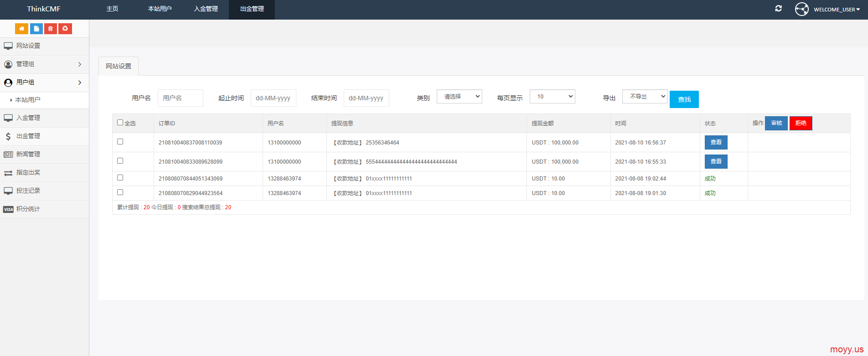Check the row for order 210808070829044923564
Image resolution: width=868 pixels, height=356 pixels.
click(x=120, y=192)
